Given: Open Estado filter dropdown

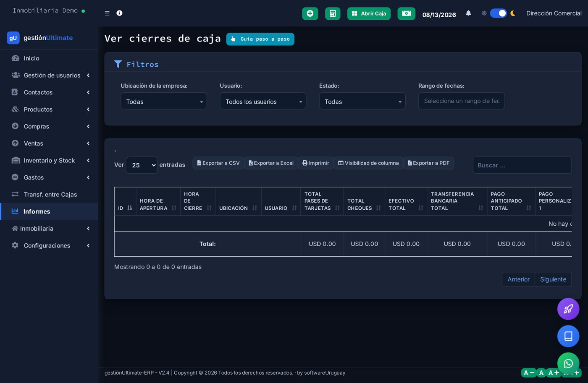Looking at the screenshot, I should 362,101.
